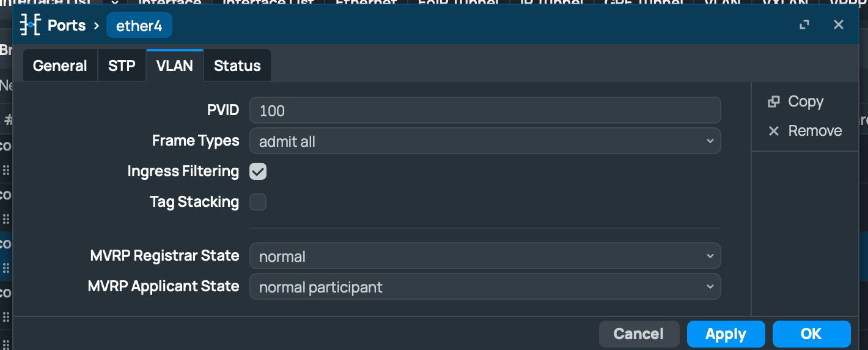
Task: Click the OK button
Action: [811, 334]
